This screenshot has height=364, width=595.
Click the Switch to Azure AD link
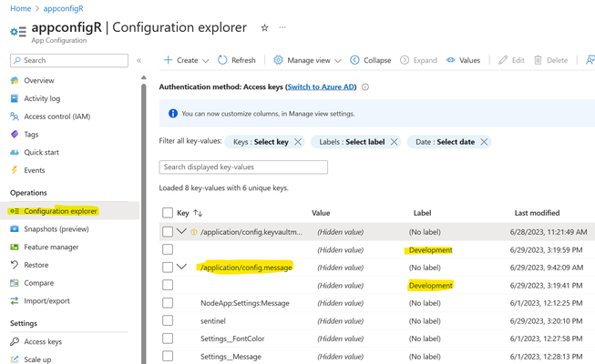321,86
